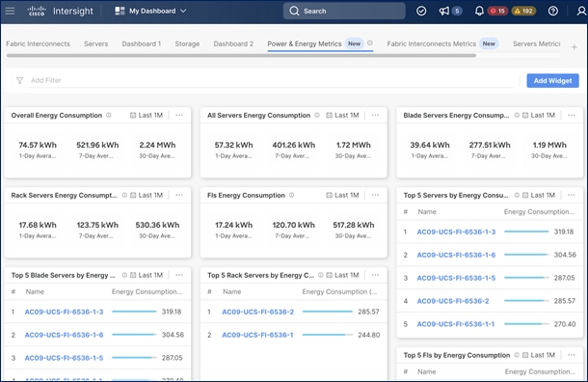Open Last 1M range on Top 5 Blade Servers
The image size is (588, 382).
pyautogui.click(x=147, y=275)
